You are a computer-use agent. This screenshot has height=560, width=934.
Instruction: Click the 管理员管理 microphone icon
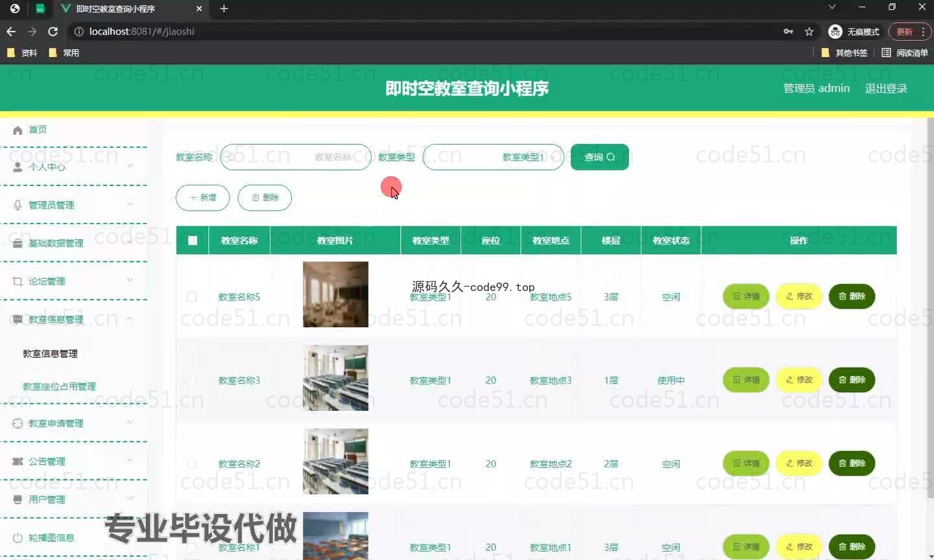[18, 205]
